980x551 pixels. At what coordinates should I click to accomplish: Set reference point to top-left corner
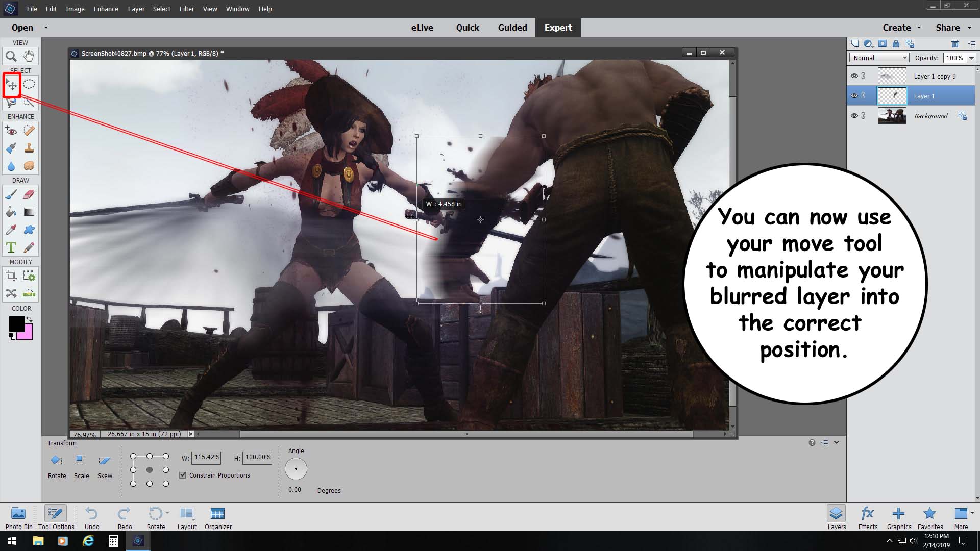click(133, 456)
